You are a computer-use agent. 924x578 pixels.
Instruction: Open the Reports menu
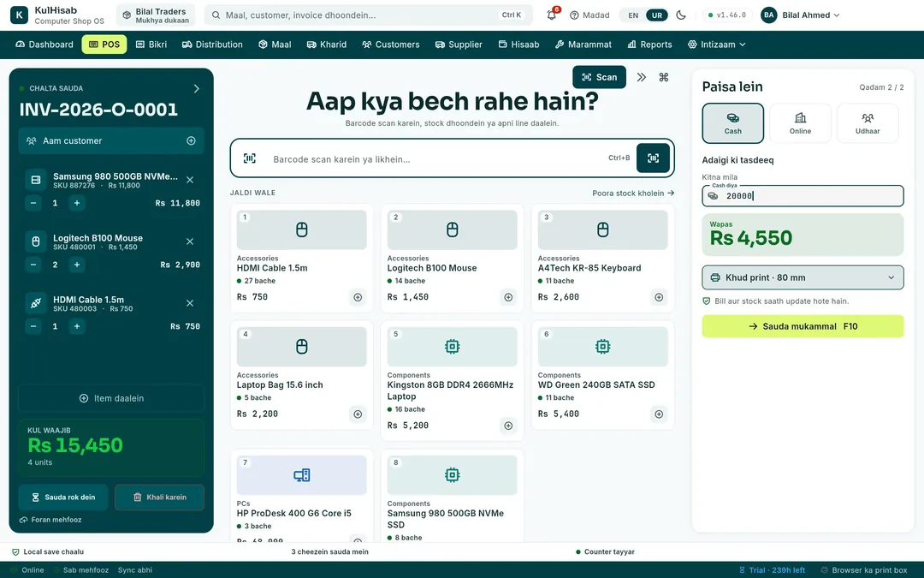649,45
